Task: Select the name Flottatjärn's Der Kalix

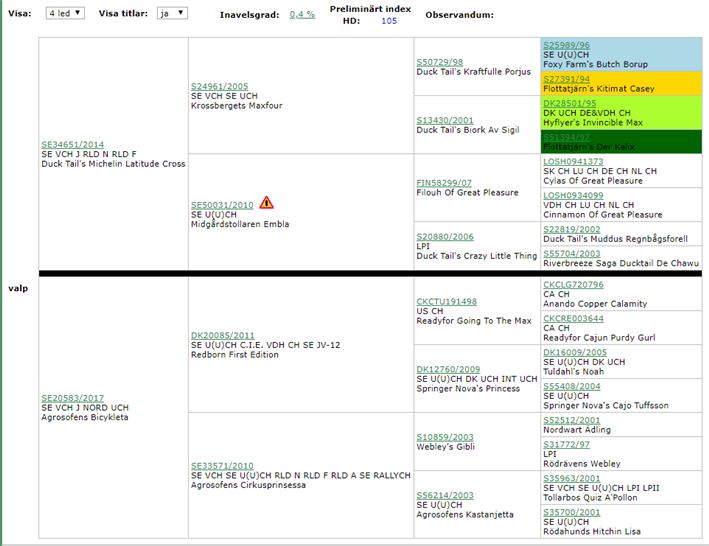Action: [589, 147]
